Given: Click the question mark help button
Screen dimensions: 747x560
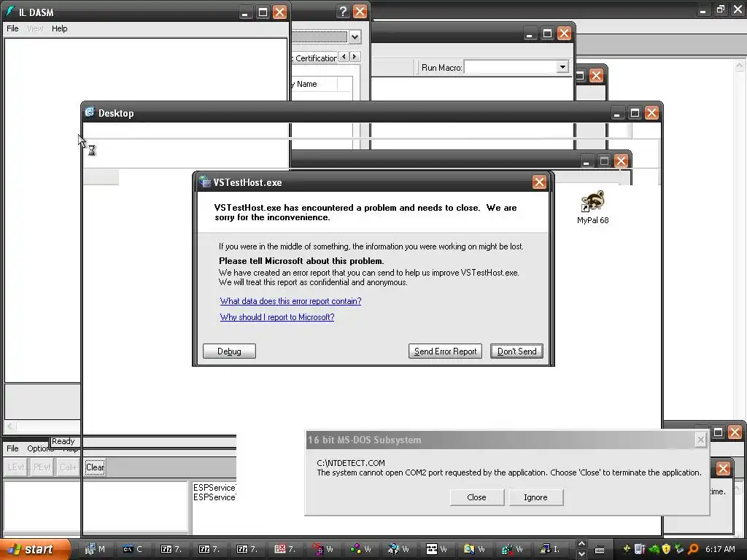Looking at the screenshot, I should [343, 12].
